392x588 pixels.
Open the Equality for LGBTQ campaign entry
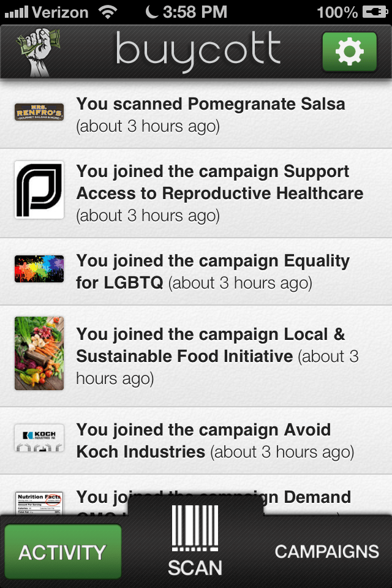[213, 271]
